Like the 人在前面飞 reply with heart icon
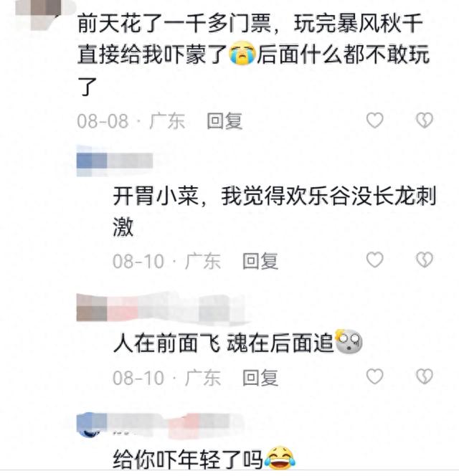Image resolution: width=459 pixels, height=476 pixels. point(374,376)
